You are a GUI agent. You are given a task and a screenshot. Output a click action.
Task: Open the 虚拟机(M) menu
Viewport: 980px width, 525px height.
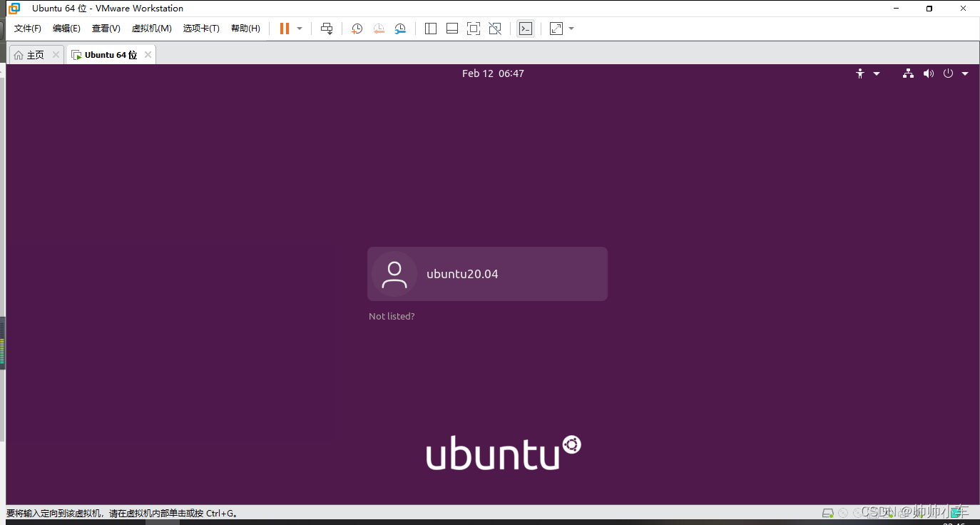coord(151,29)
